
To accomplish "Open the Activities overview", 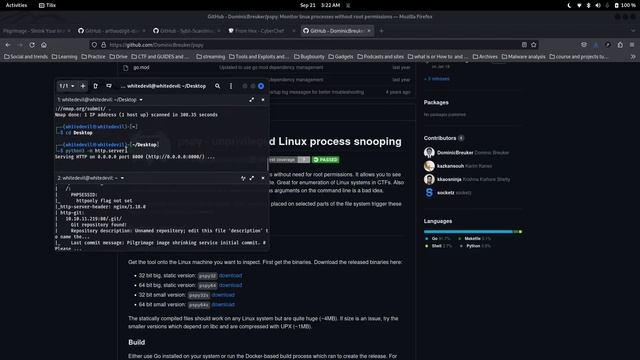I will (x=16, y=5).
